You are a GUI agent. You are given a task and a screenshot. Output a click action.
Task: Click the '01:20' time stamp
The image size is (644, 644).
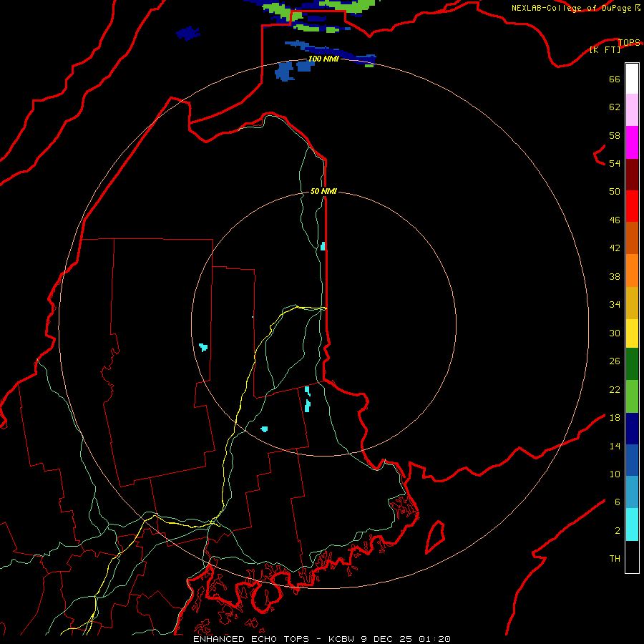coord(434,639)
